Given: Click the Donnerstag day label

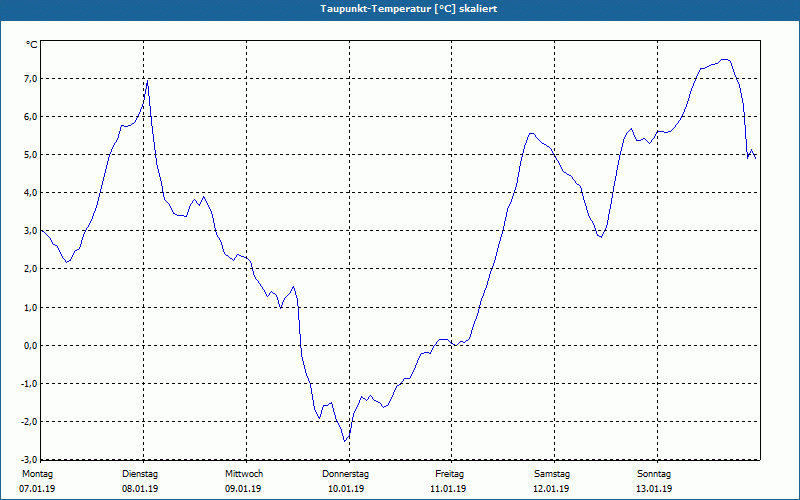Looking at the screenshot, I should point(345,474).
